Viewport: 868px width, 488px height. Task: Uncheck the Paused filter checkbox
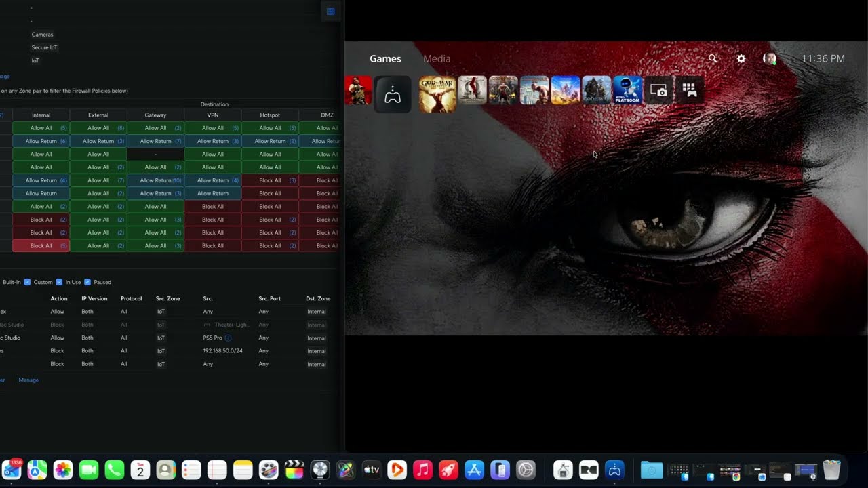[87, 282]
